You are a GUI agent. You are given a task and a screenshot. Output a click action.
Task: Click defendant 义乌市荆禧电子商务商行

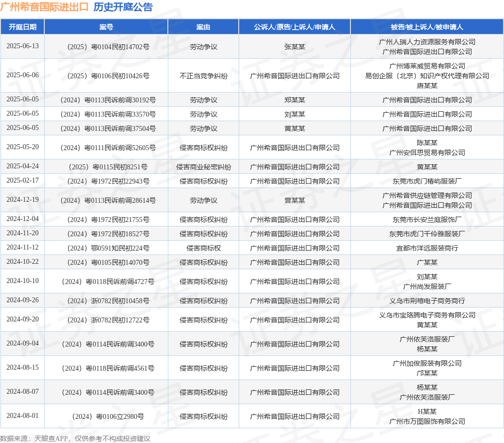(x=427, y=301)
